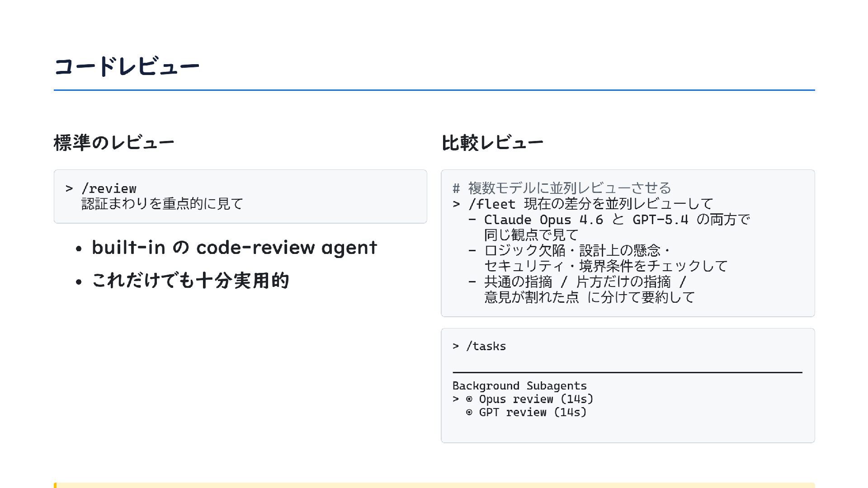Click the Background Subagents label
The height and width of the screenshot is (488, 868).
coord(519,386)
